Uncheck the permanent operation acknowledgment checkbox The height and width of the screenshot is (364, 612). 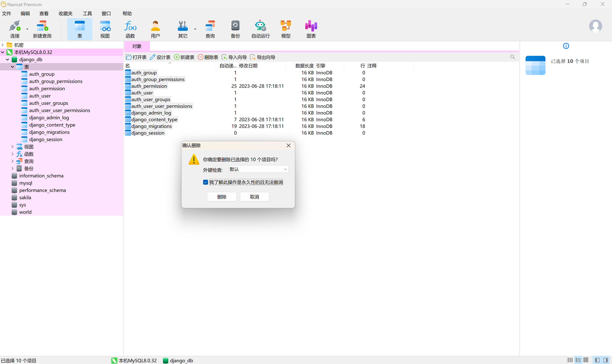click(205, 182)
